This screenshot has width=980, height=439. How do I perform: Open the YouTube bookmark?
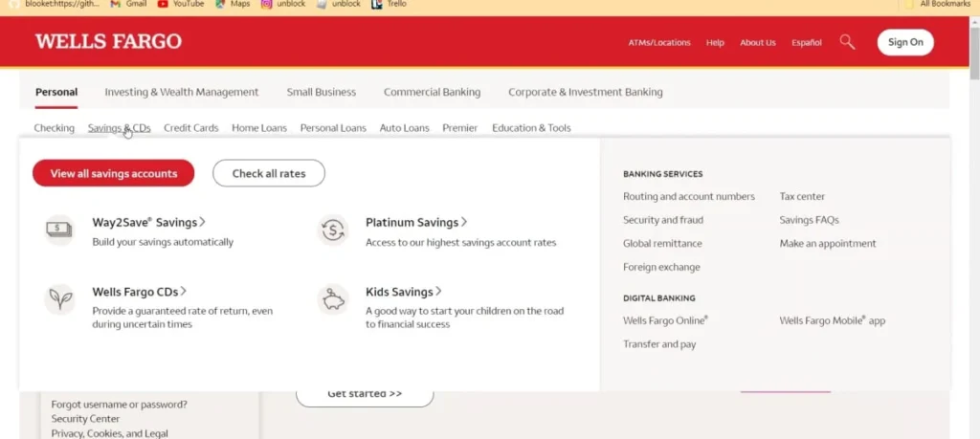pyautogui.click(x=181, y=4)
